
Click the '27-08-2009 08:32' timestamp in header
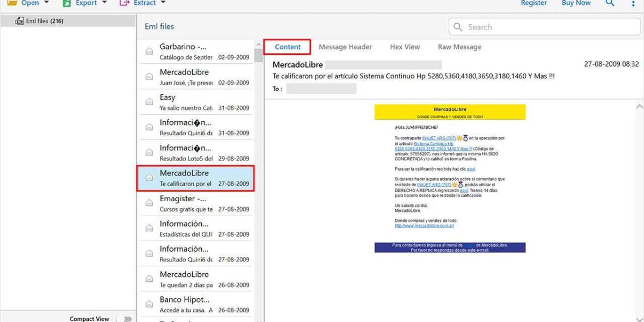pyautogui.click(x=611, y=64)
